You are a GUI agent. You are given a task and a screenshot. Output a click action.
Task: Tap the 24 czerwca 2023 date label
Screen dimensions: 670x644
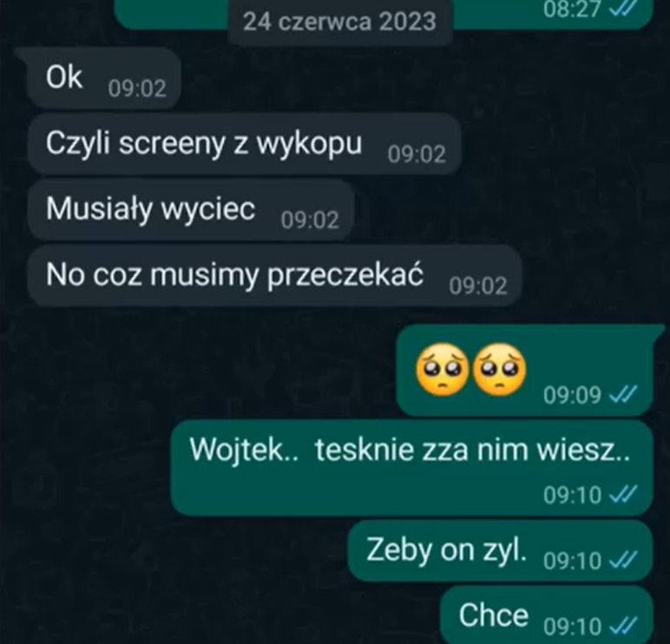(339, 22)
